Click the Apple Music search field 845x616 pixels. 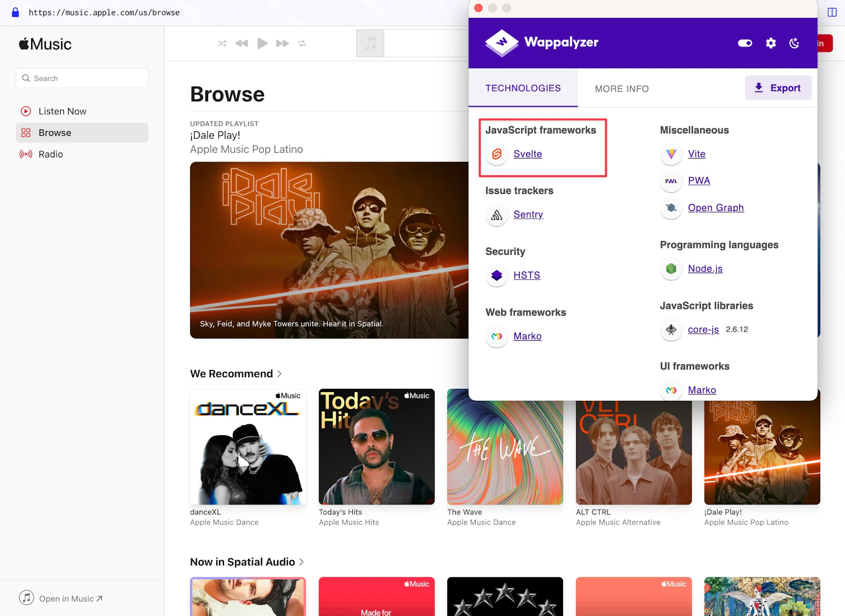82,78
